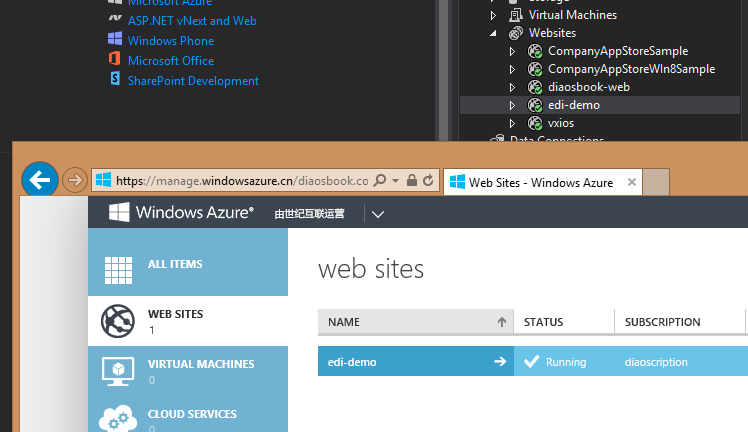This screenshot has height=432, width=748.
Task: Expand the diaosbook-web website node
Action: pyautogui.click(x=512, y=87)
